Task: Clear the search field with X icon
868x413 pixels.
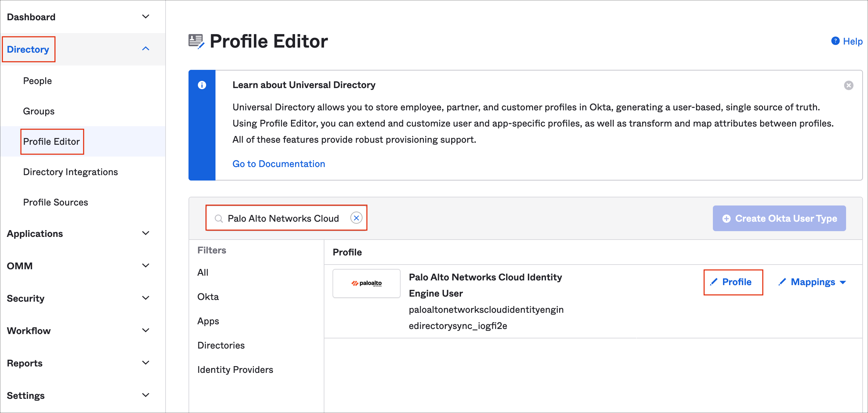Action: pos(356,218)
